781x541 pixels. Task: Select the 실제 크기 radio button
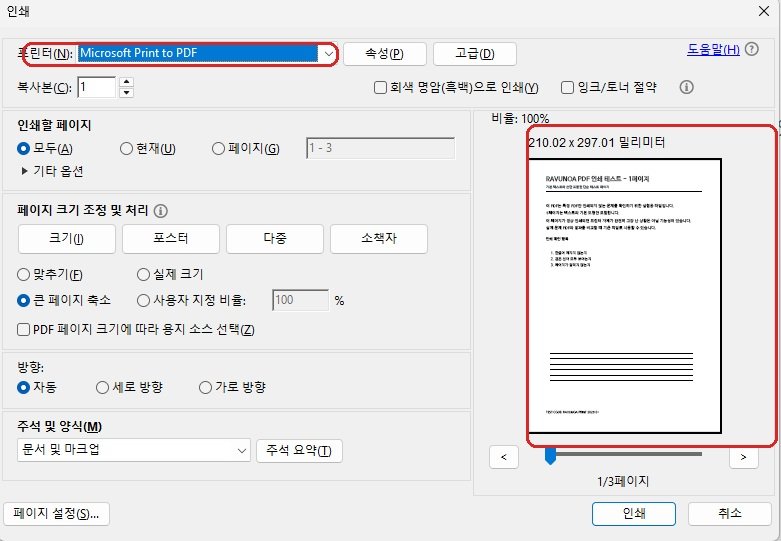point(143,274)
